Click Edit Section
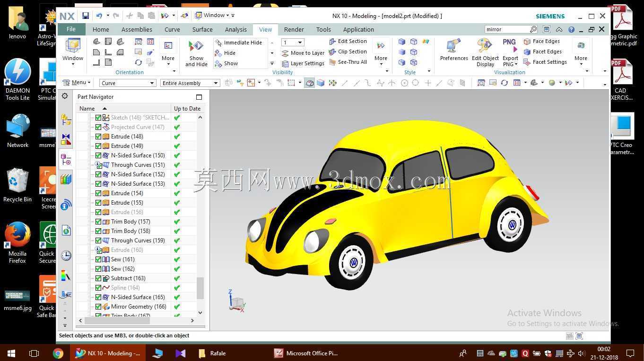Image resolution: width=644 pixels, height=361 pixels. tap(348, 41)
